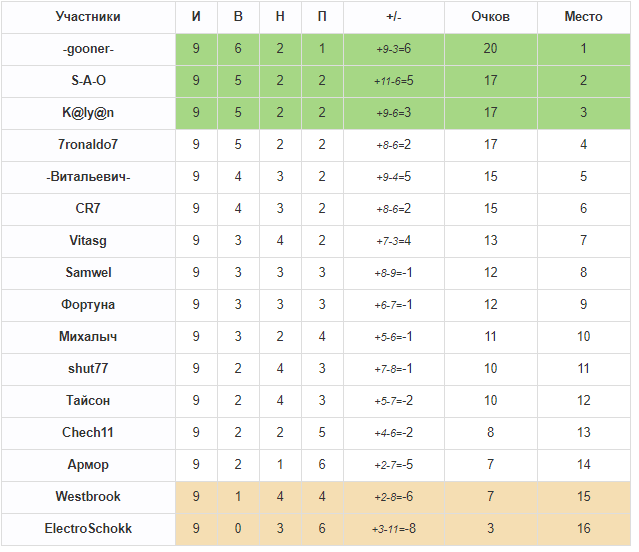
Task: Click the Место column header
Action: click(x=583, y=16)
